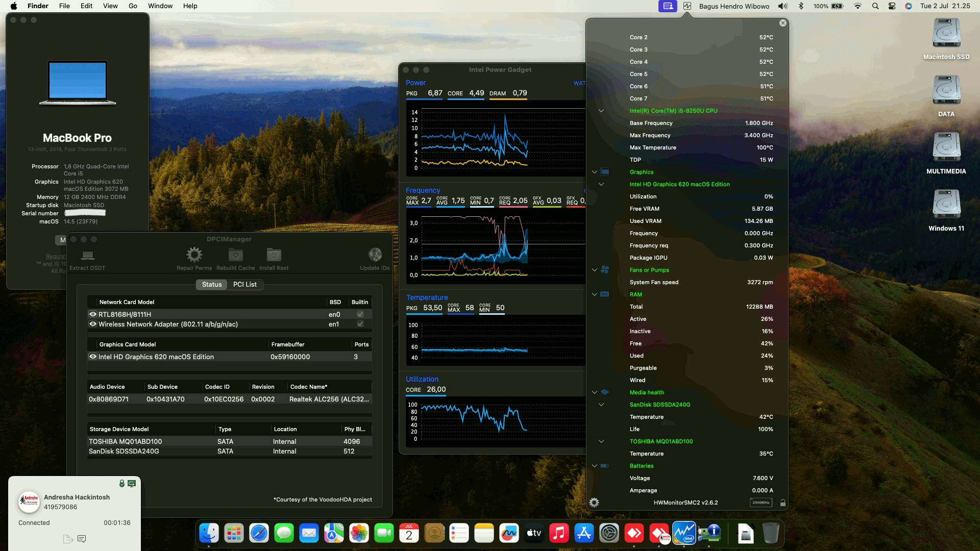Open the Windows 11 desktop drive
980x551 pixels.
(946, 210)
